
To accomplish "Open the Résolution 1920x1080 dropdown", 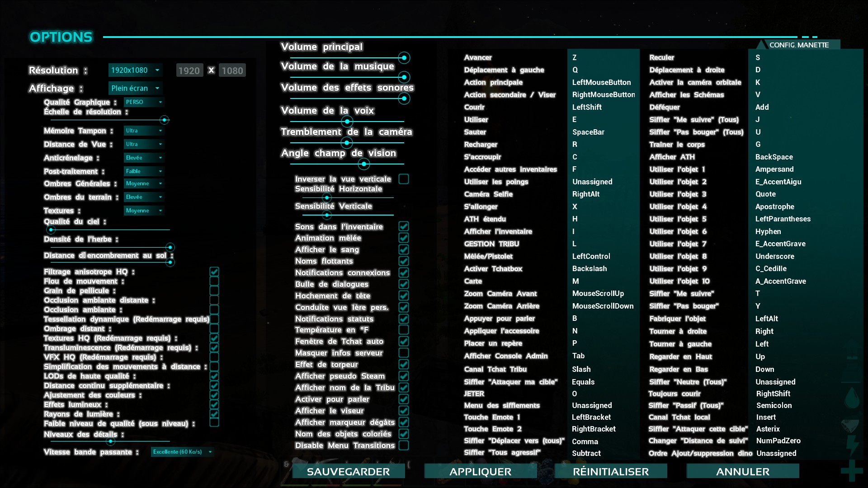I will click(135, 70).
